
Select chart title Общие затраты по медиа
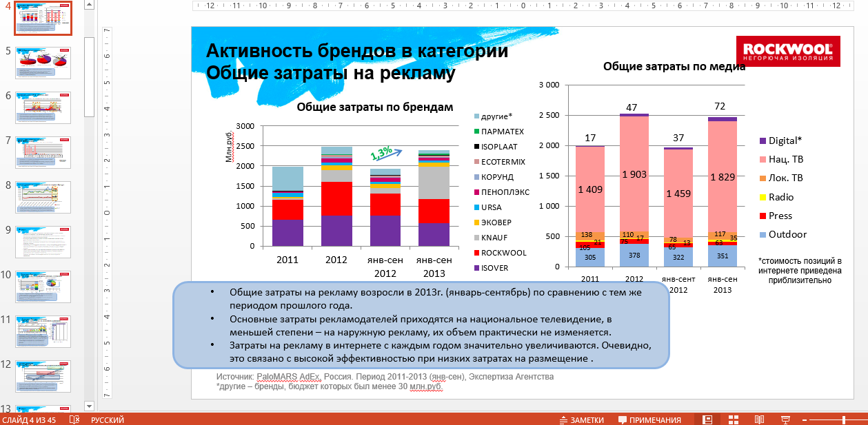click(674, 66)
